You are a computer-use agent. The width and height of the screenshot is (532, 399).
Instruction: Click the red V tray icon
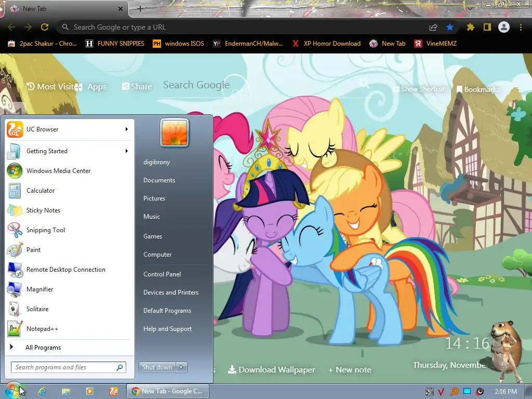[x=441, y=392]
